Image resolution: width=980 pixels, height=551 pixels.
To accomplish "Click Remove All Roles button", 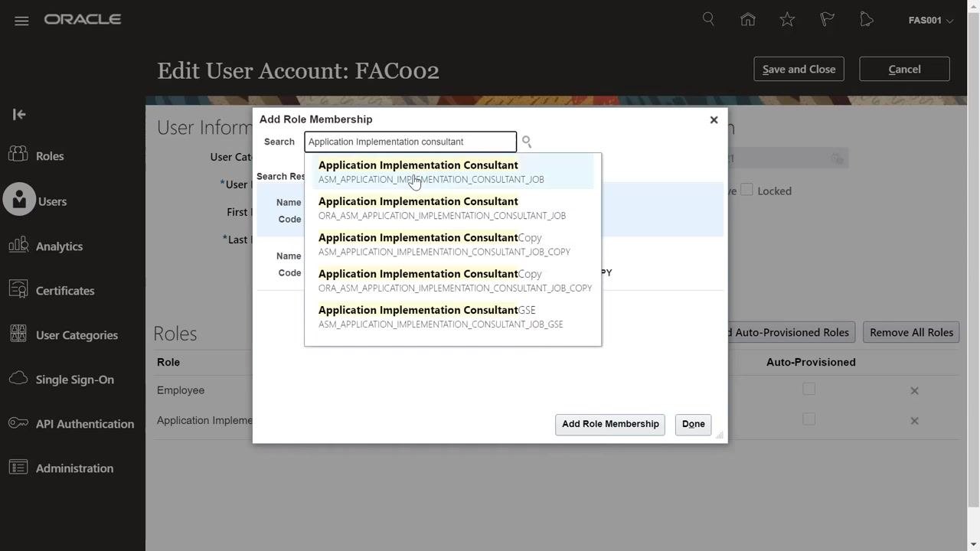I will (x=911, y=332).
